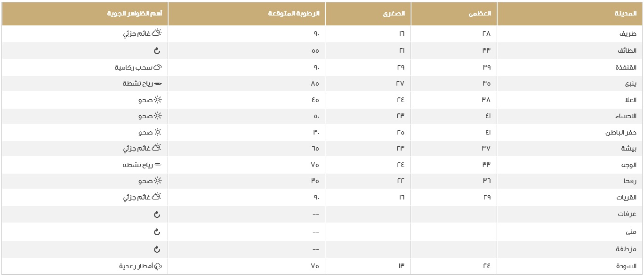Click the thunderstorm icon for السودة
This screenshot has width=644, height=279.
158,266
